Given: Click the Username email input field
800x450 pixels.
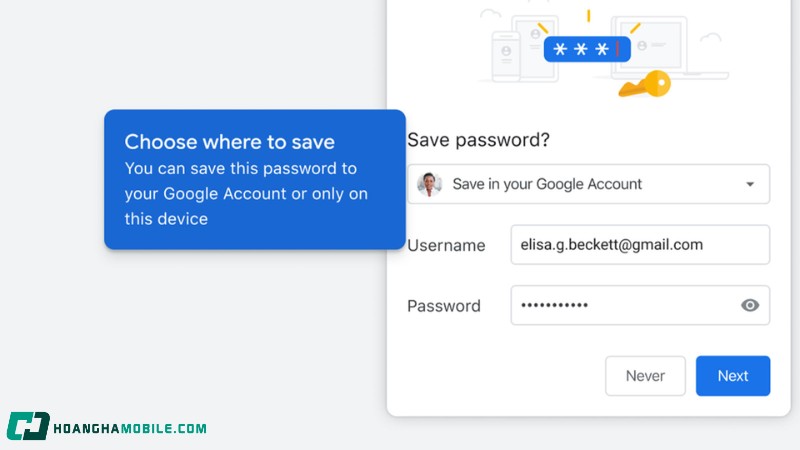Looking at the screenshot, I should pyautogui.click(x=640, y=245).
